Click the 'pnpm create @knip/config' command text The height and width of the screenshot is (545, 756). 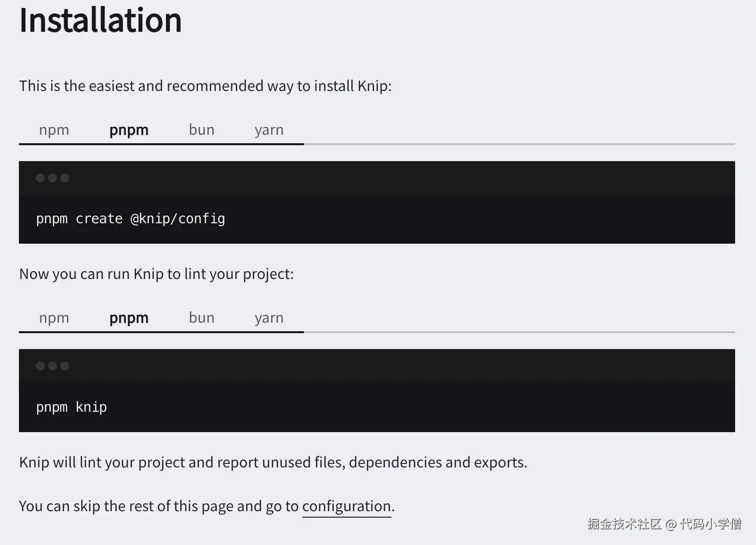point(130,219)
